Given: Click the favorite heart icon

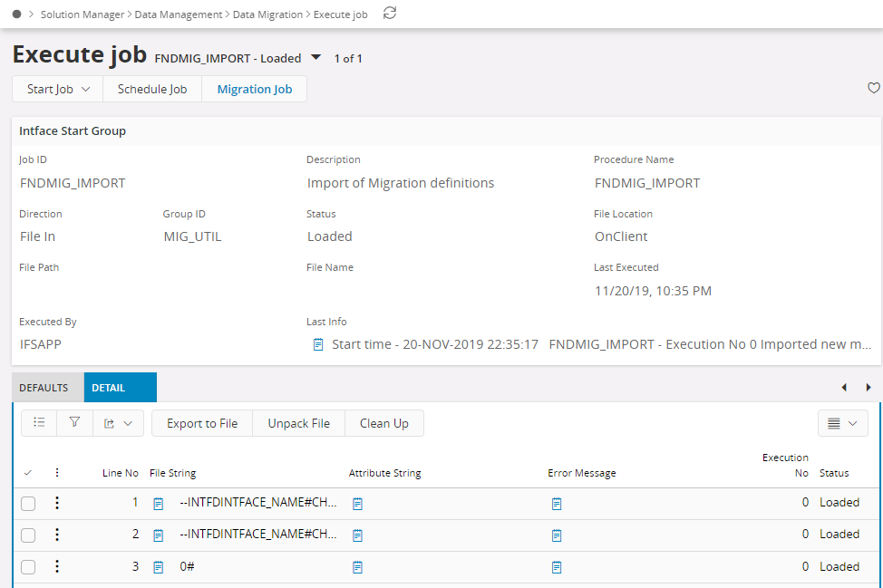Looking at the screenshot, I should click(873, 88).
